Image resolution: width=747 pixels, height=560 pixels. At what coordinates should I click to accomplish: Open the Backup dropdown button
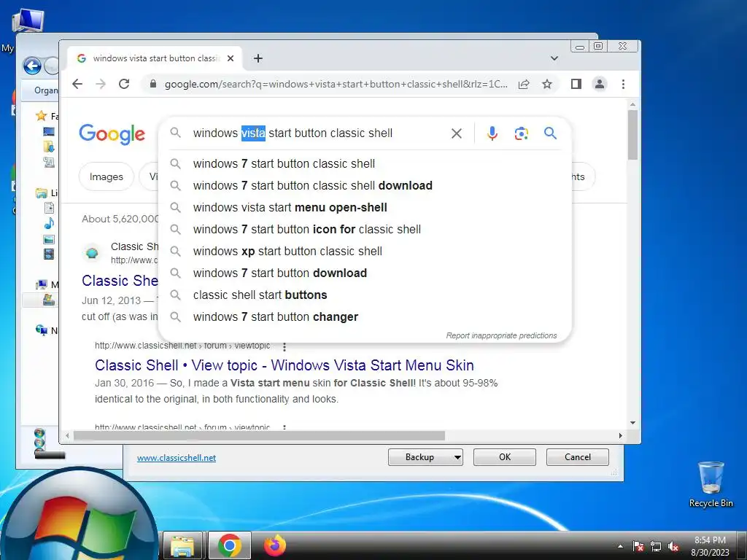[425, 457]
